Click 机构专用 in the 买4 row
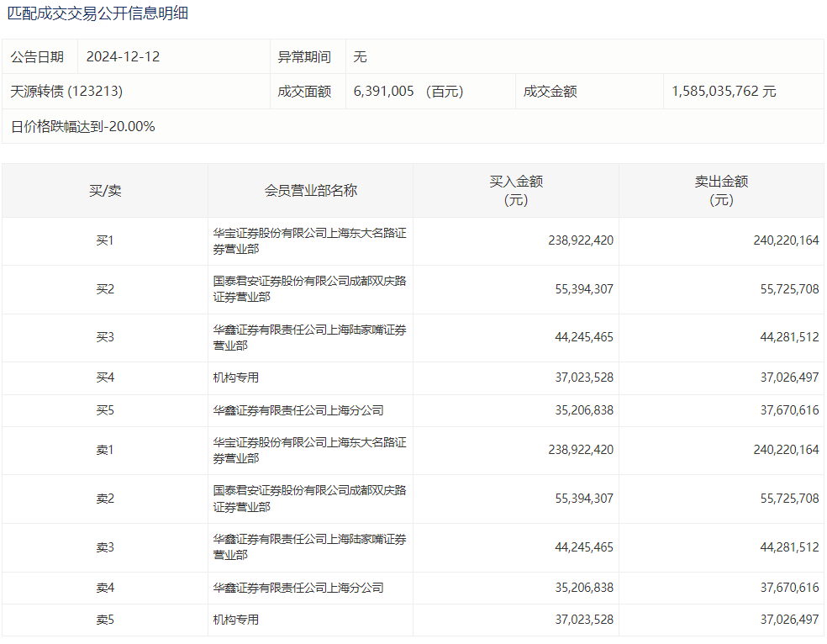Viewport: 827px width, 644px height. (236, 378)
